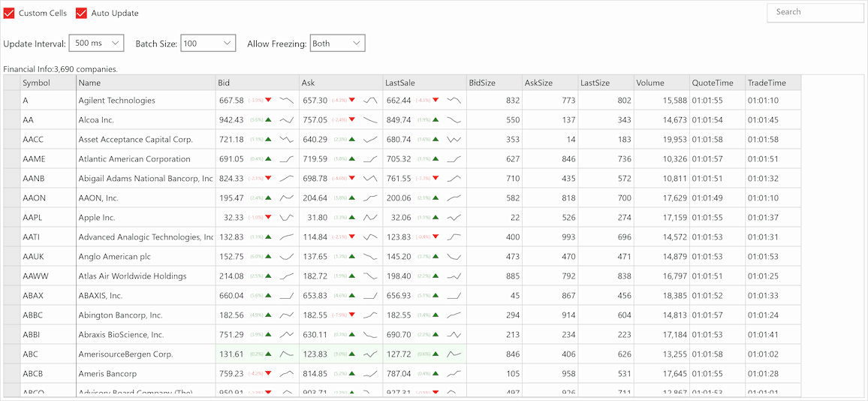Click the Bid value 942.43
The width and height of the screenshot is (868, 401).
(231, 119)
